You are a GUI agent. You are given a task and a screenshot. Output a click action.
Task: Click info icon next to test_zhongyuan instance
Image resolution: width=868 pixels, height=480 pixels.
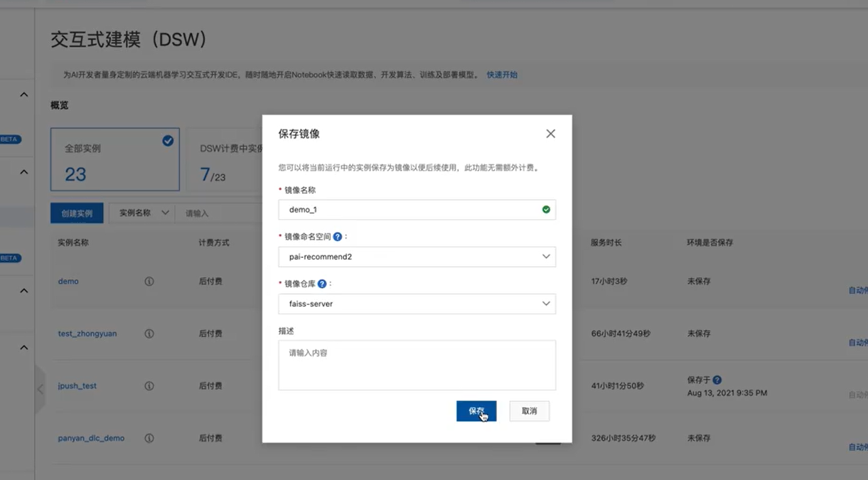pyautogui.click(x=149, y=334)
